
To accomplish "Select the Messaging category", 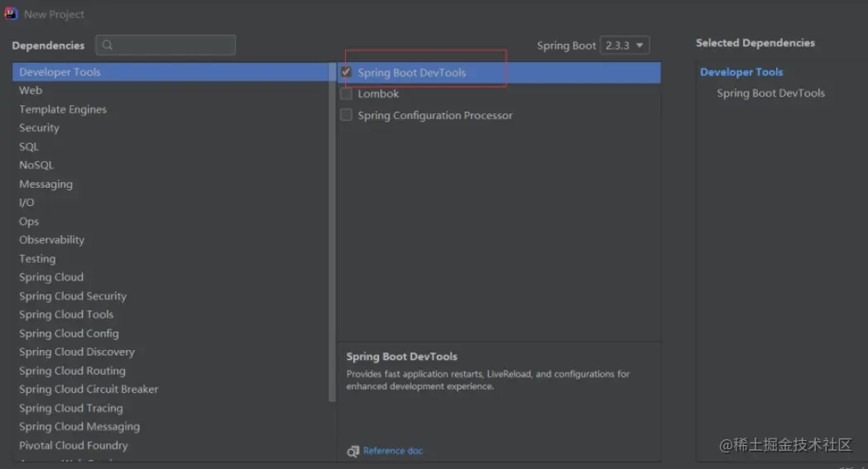I will (x=170, y=184).
